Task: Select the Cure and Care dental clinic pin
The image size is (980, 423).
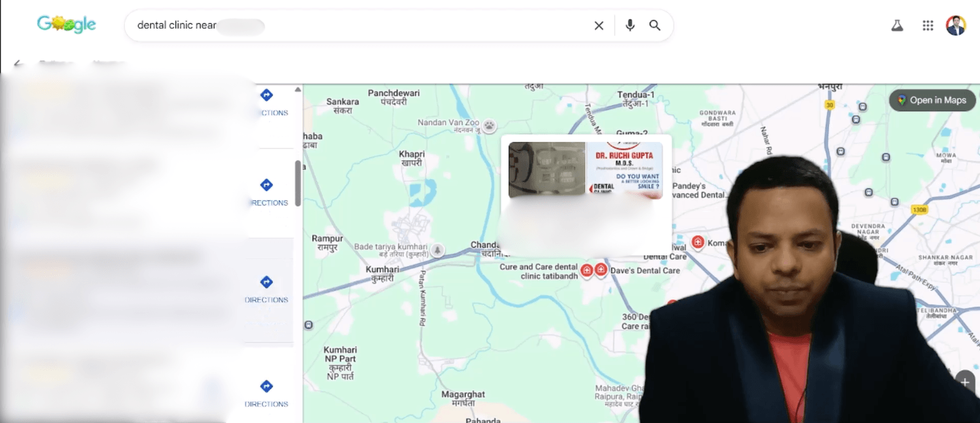Action: [587, 270]
